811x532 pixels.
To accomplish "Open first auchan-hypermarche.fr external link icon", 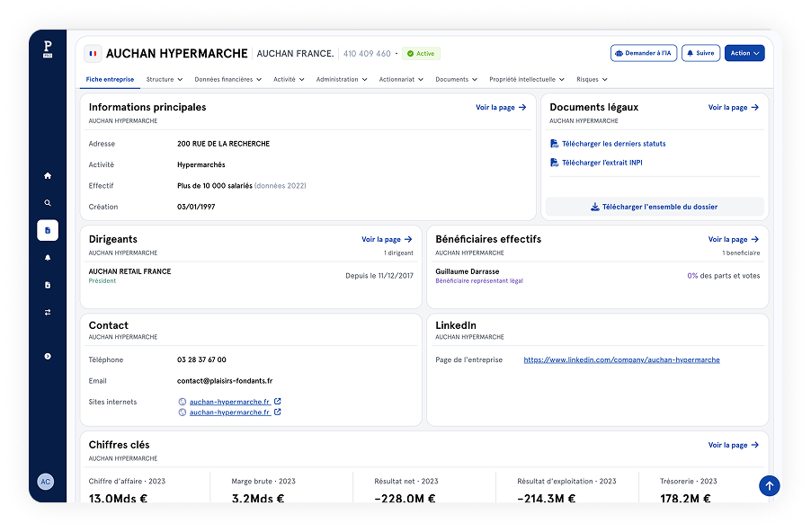I will pos(278,401).
